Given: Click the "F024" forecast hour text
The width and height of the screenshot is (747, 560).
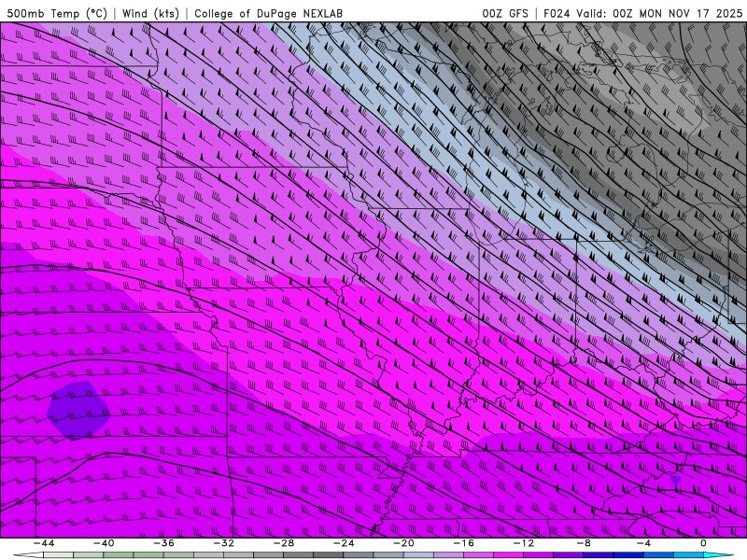Looking at the screenshot, I should pos(557,13).
